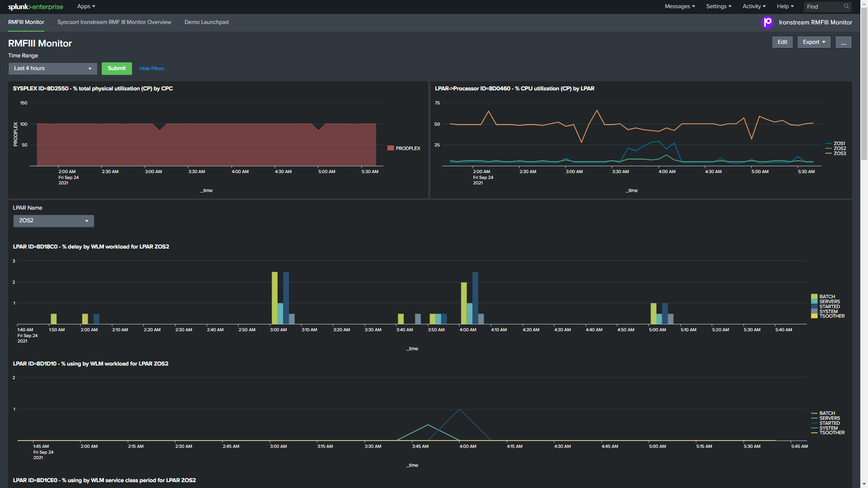Open the Apps dropdown
868x488 pixels.
pos(85,6)
